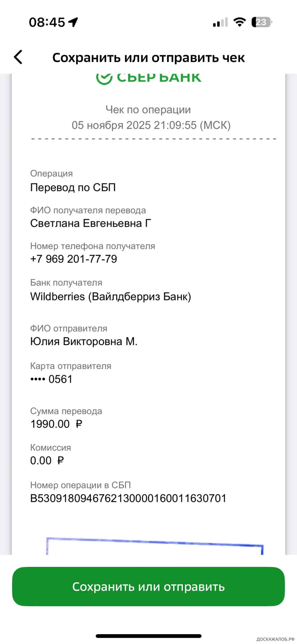The height and width of the screenshot is (644, 297).
Task: Tap the green Sberbank checkmark logo
Action: coord(104,79)
